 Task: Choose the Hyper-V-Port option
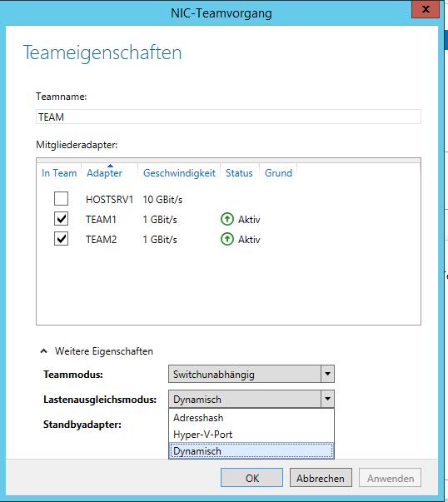tap(251, 435)
